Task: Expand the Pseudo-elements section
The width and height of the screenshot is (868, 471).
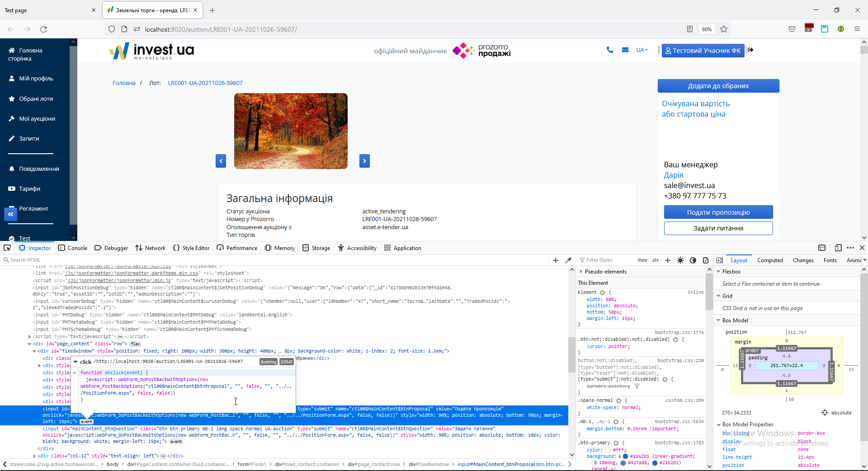Action: point(581,271)
